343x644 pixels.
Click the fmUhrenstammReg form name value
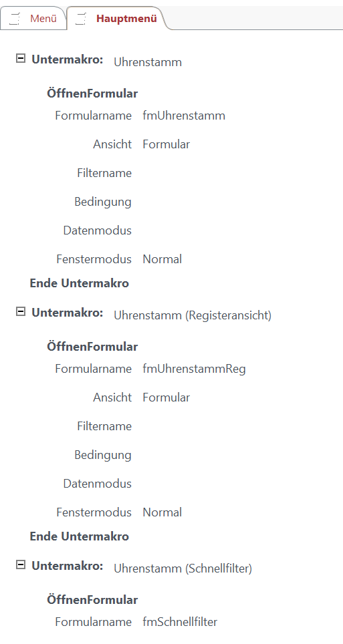coord(194,369)
